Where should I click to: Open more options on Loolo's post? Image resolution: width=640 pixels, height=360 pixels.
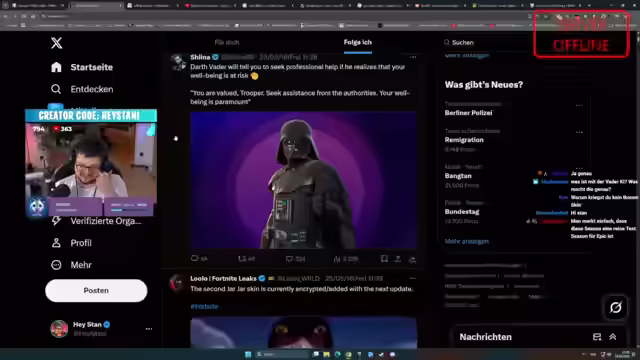[413, 278]
